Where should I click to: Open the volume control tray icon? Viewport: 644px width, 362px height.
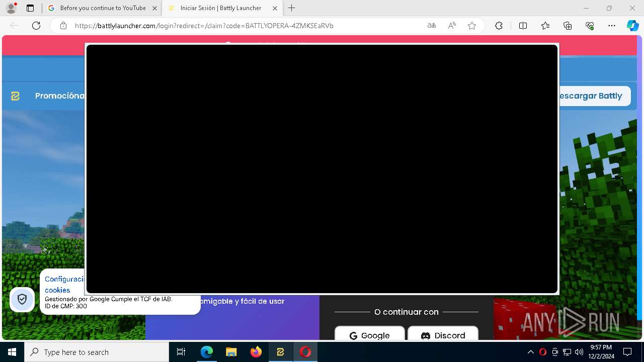(x=579, y=352)
